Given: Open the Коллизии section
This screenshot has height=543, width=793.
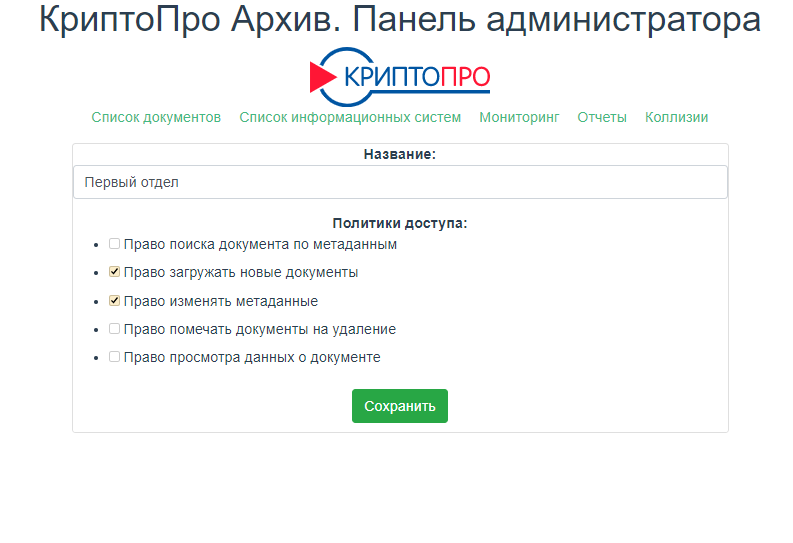Looking at the screenshot, I should 676,117.
